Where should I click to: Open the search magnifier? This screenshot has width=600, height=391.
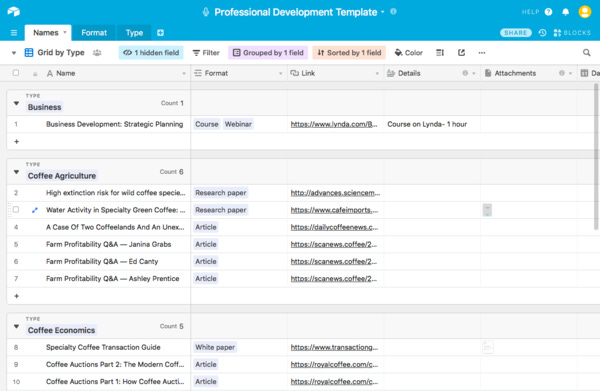(x=586, y=53)
